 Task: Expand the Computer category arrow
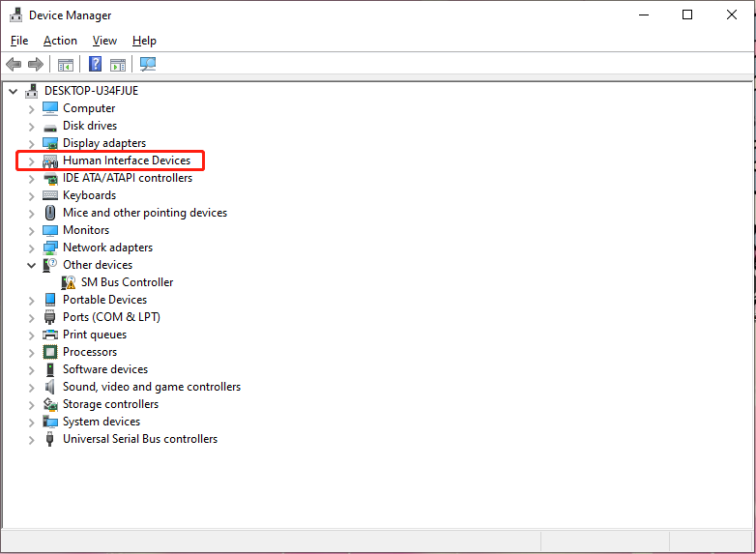coord(31,109)
